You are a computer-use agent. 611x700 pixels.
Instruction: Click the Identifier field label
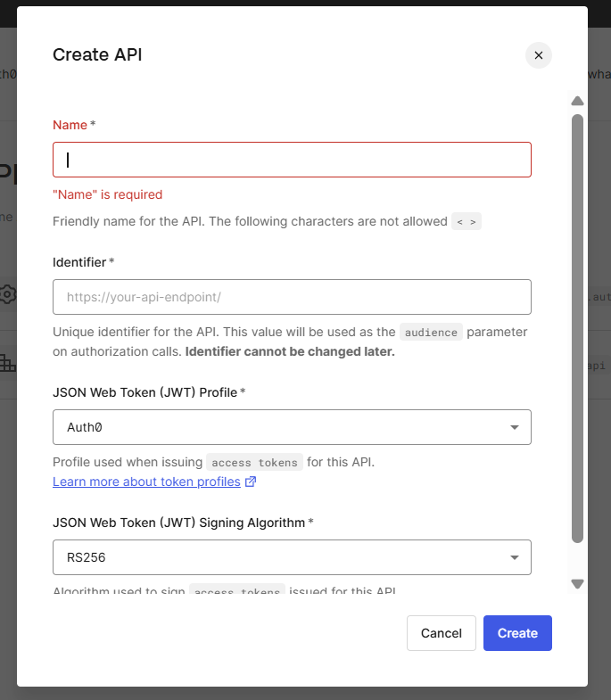(79, 262)
